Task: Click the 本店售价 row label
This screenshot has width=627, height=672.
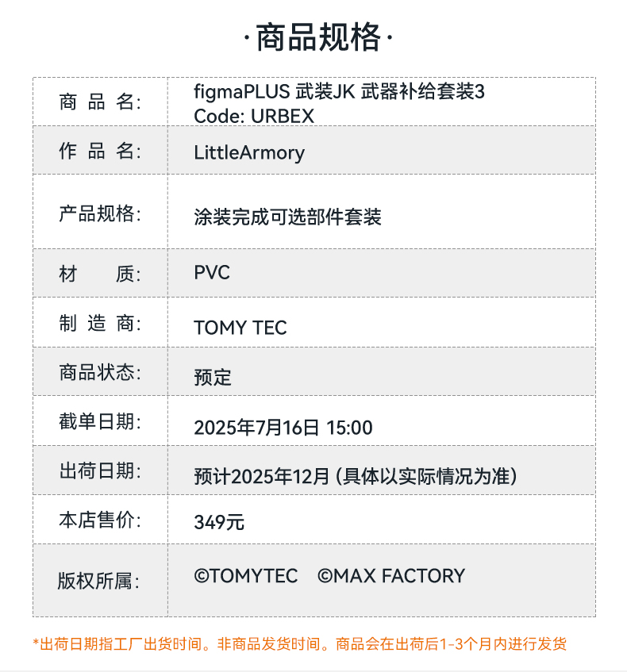Action: 99,520
